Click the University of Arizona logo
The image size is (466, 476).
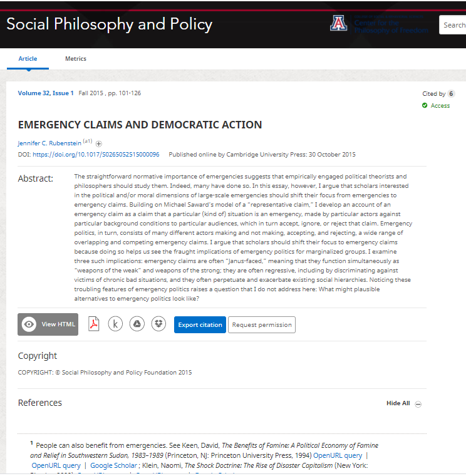click(x=338, y=23)
